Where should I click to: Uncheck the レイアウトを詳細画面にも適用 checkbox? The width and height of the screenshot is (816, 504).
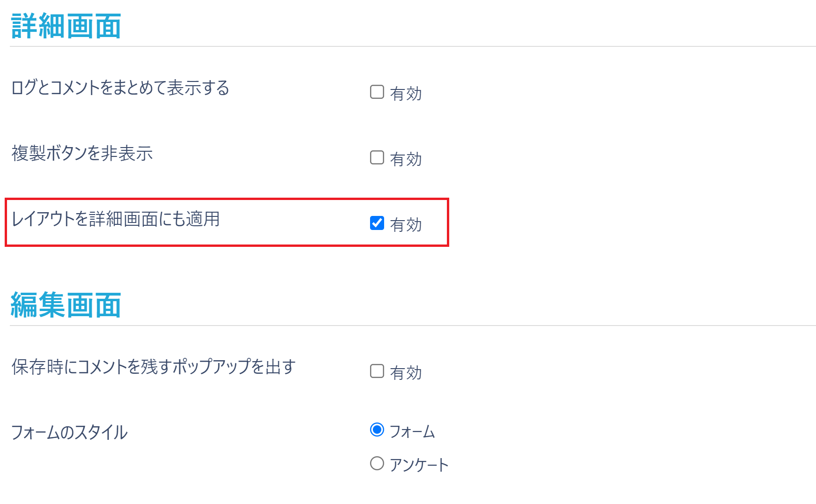(x=377, y=223)
